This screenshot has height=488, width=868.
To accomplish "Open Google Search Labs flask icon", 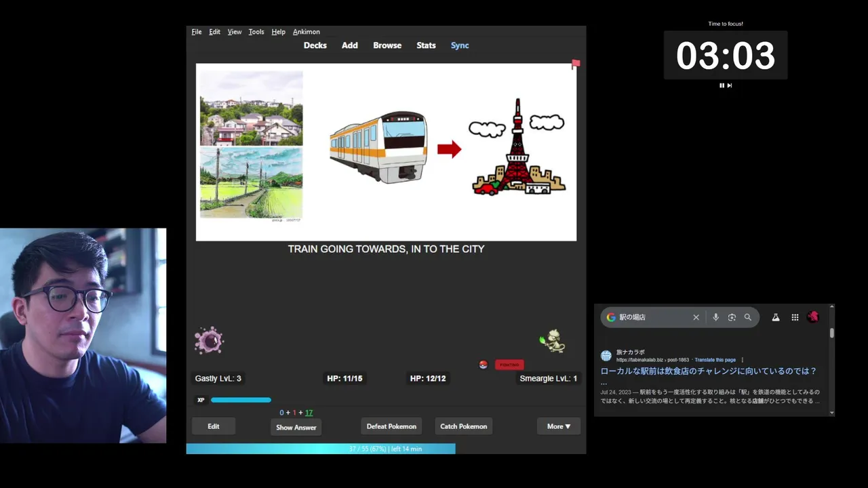I will 776,317.
